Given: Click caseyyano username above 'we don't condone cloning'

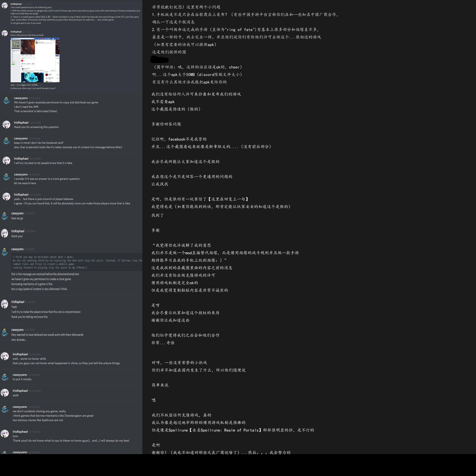Looking at the screenshot, I should pos(20,407).
